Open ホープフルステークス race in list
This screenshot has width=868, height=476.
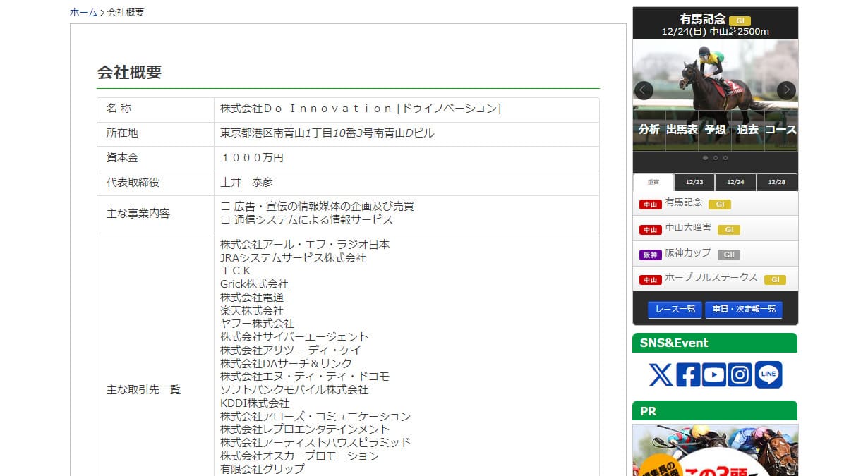click(711, 278)
